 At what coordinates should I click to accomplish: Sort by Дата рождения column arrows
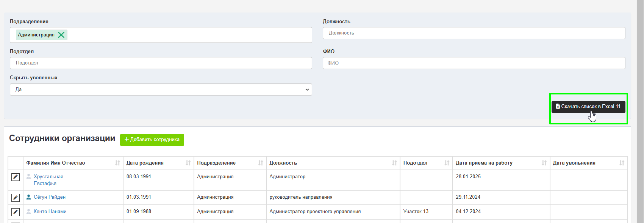pyautogui.click(x=188, y=163)
